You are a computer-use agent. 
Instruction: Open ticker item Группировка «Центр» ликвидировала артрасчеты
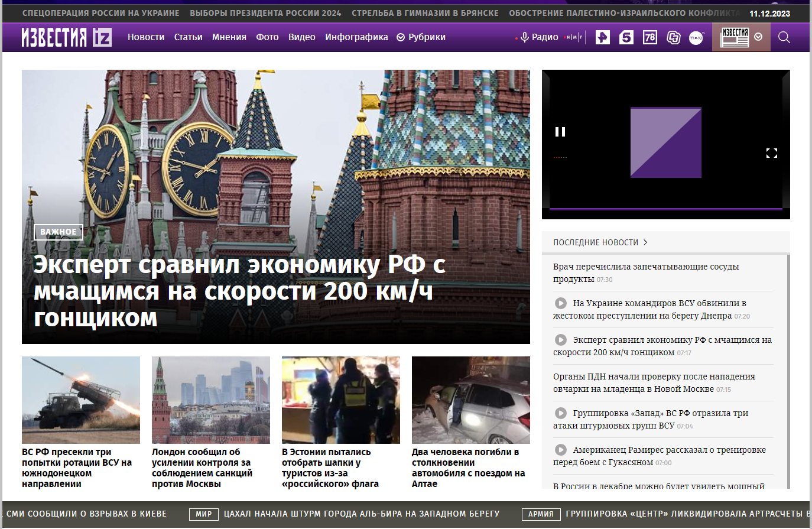pyautogui.click(x=688, y=514)
